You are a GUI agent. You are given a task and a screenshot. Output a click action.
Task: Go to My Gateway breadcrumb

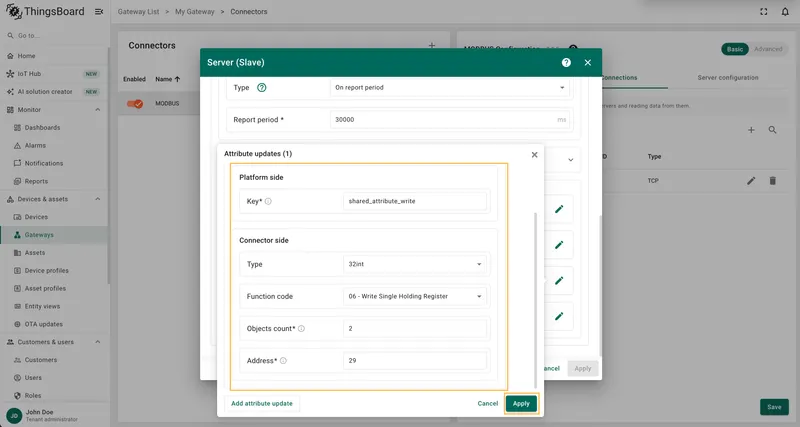click(195, 11)
